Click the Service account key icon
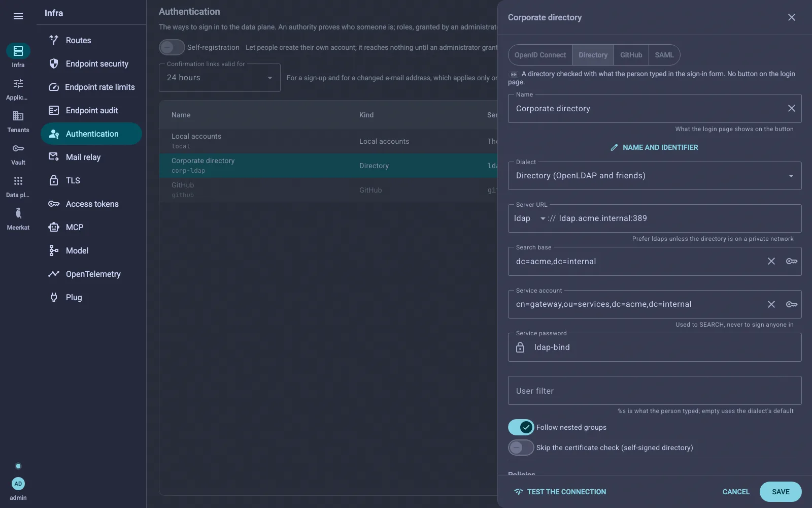Viewport: 812px width, 508px height. [792, 304]
